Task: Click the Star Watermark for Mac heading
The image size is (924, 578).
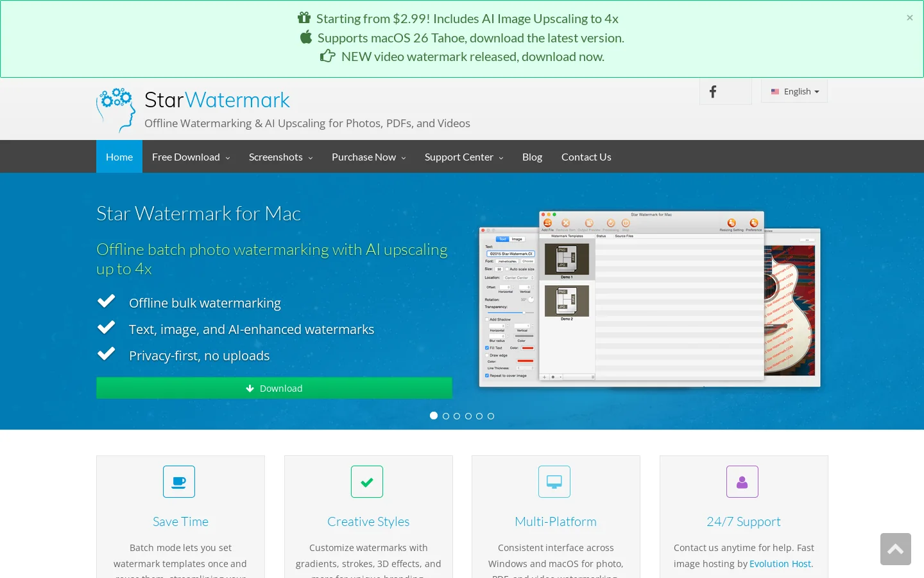Action: click(x=198, y=213)
